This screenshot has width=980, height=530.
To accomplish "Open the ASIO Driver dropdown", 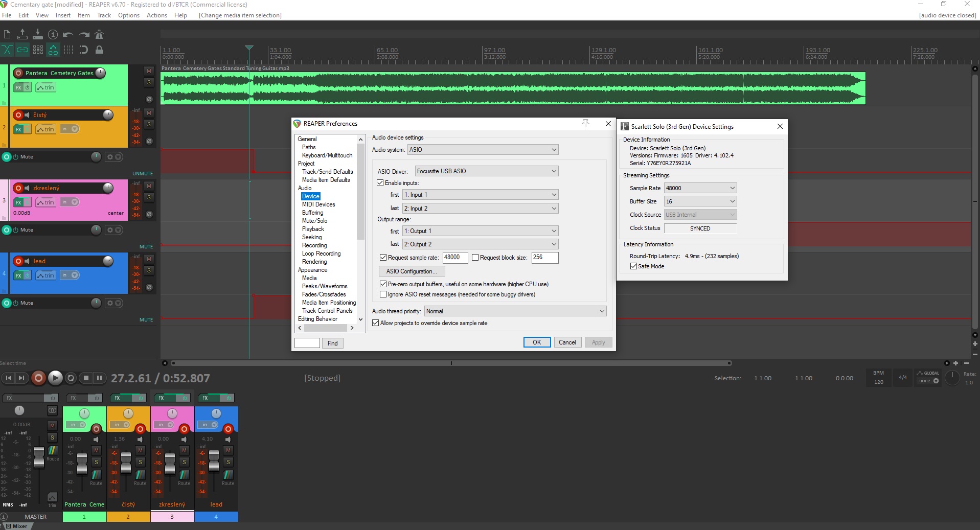I will tap(486, 171).
